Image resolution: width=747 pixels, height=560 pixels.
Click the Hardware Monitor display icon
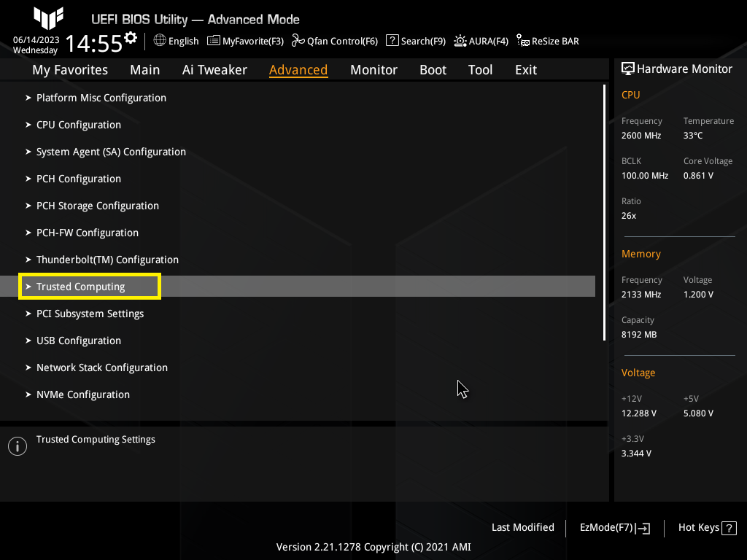(628, 69)
